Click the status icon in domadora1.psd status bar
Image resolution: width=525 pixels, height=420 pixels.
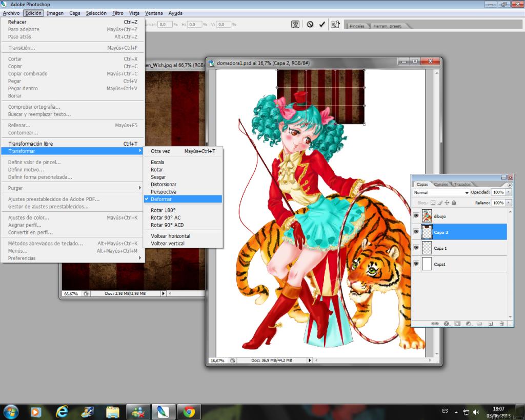point(232,361)
